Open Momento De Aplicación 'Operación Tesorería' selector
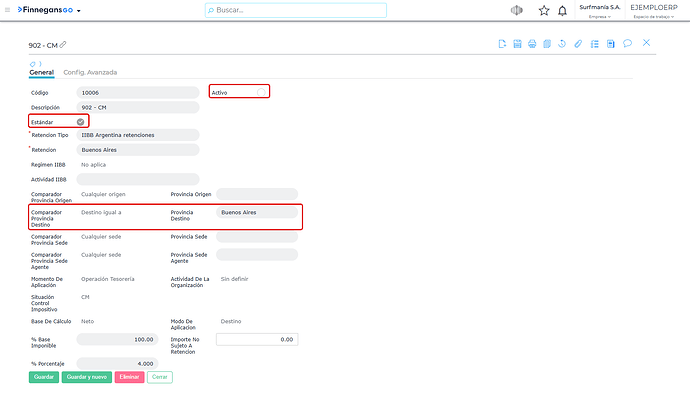 click(x=107, y=279)
